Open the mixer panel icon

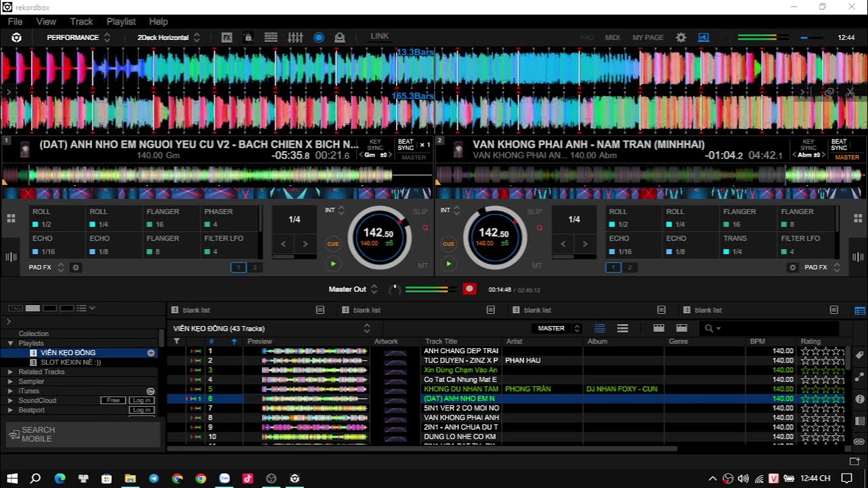pyautogui.click(x=295, y=37)
